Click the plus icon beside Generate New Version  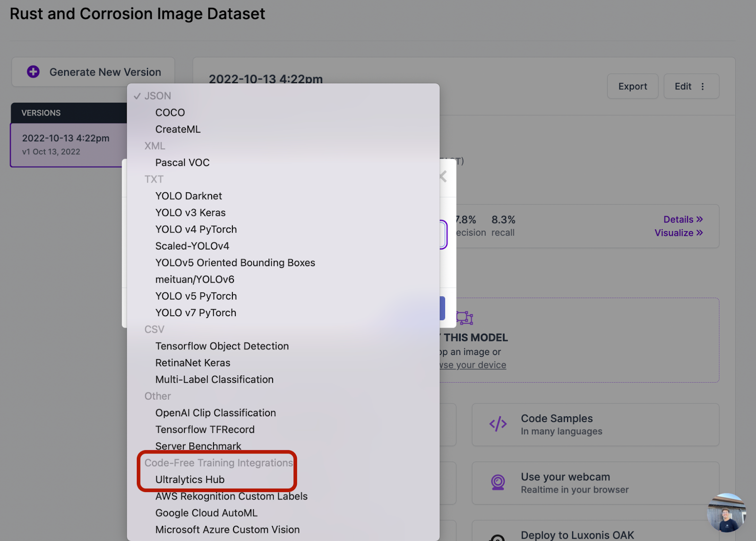point(33,72)
